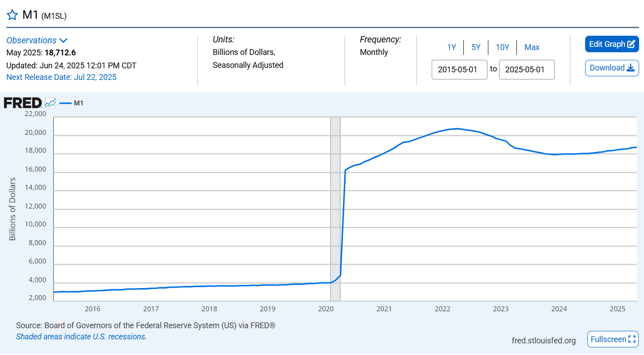The height and width of the screenshot is (355, 644).
Task: Click the 22,000 y-axis label
Action: click(x=34, y=114)
